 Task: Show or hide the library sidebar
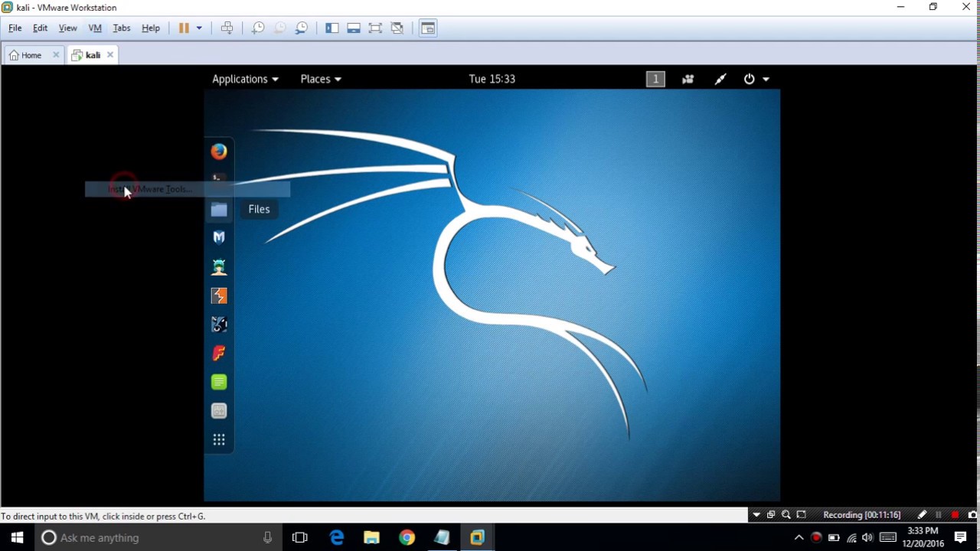tap(332, 28)
